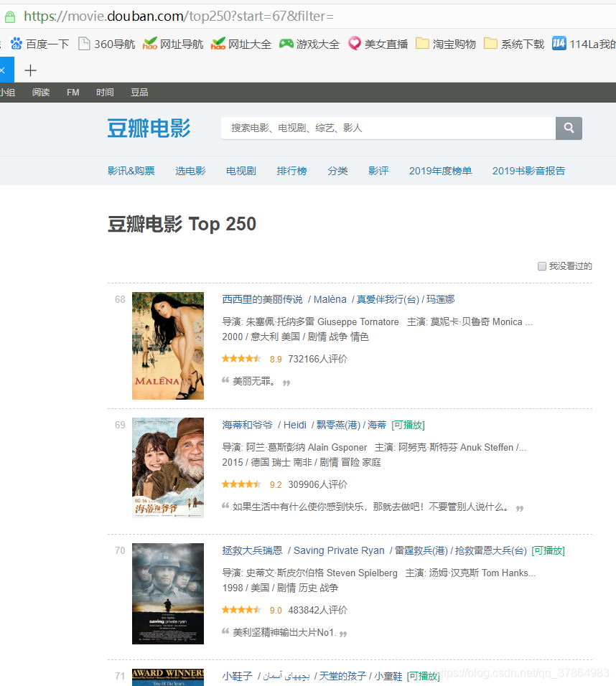Open the 游戏大全 gamepad bookmark

tap(309, 44)
